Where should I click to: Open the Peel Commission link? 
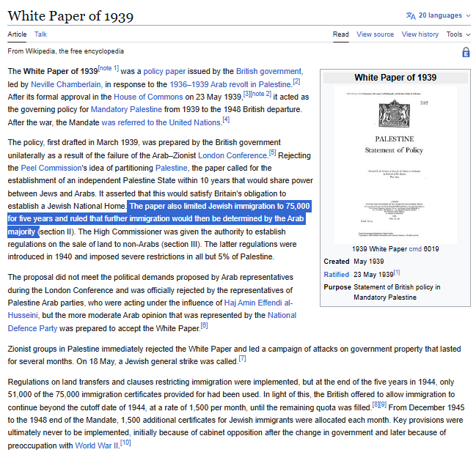click(51, 168)
